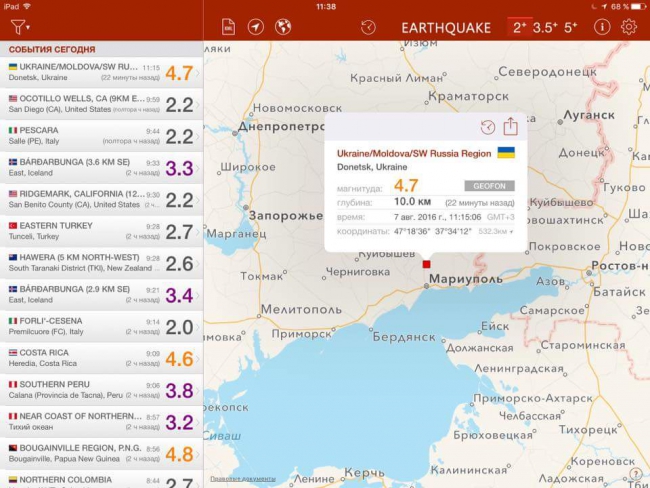Open the history clock icon in toolbar
650x488 pixels.
point(368,27)
